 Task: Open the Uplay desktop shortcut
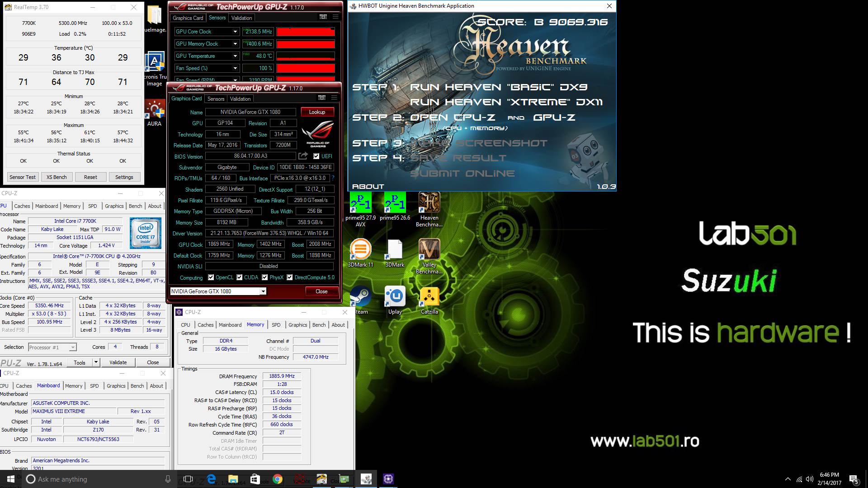tap(395, 300)
